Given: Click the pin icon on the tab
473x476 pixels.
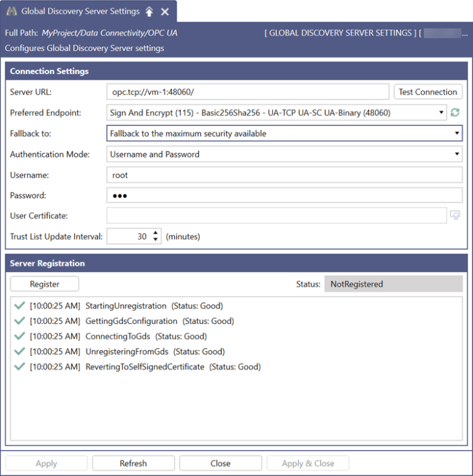Looking at the screenshot, I should point(149,11).
